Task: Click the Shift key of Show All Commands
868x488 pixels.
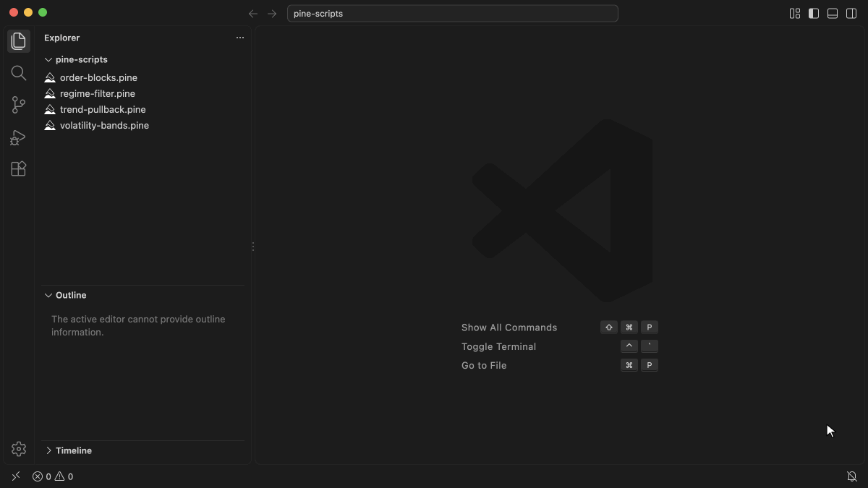Action: 609,328
